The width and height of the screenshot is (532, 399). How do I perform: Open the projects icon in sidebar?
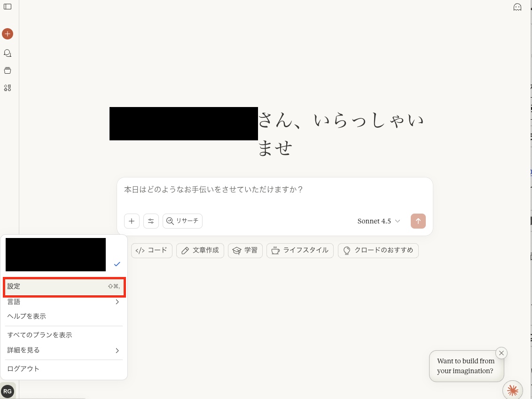pos(8,70)
